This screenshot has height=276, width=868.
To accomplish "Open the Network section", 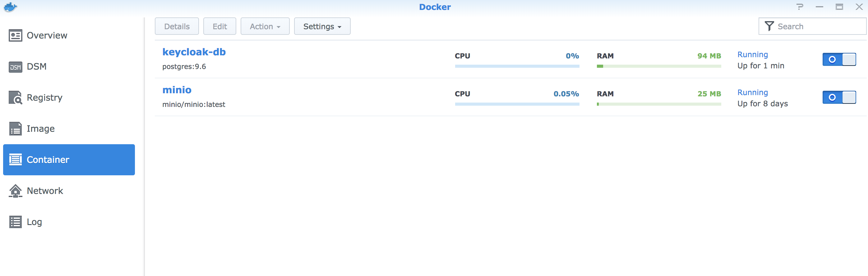I will coord(69,191).
